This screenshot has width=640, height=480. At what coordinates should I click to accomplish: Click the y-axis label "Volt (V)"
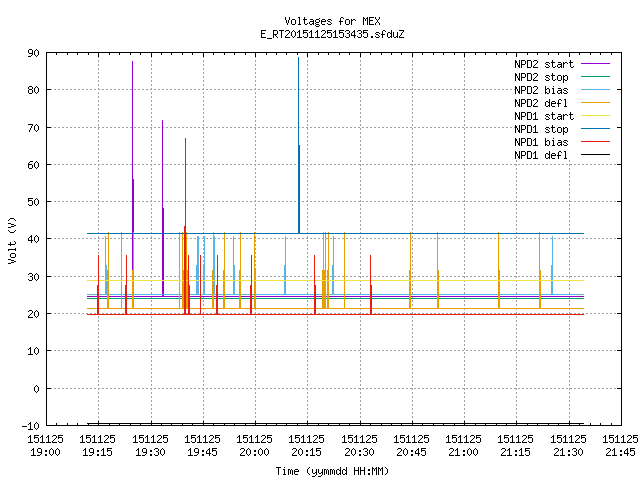[x=12, y=240]
